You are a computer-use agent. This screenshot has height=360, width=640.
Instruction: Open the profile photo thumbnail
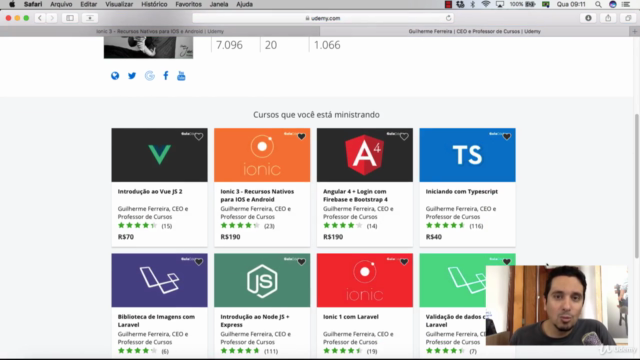(148, 47)
